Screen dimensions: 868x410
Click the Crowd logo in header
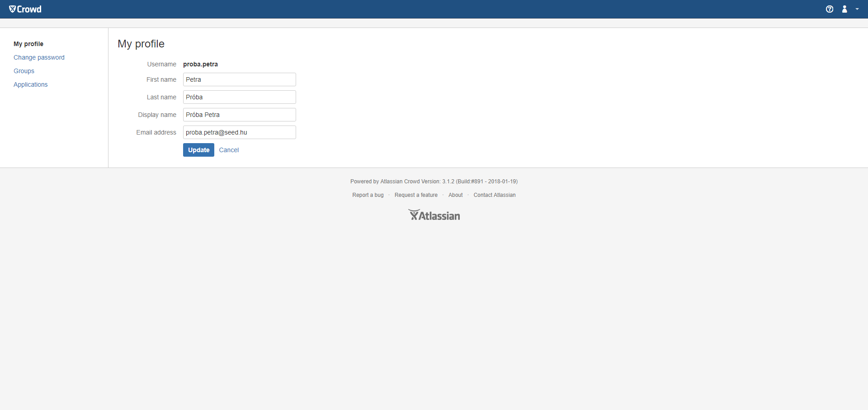click(25, 9)
